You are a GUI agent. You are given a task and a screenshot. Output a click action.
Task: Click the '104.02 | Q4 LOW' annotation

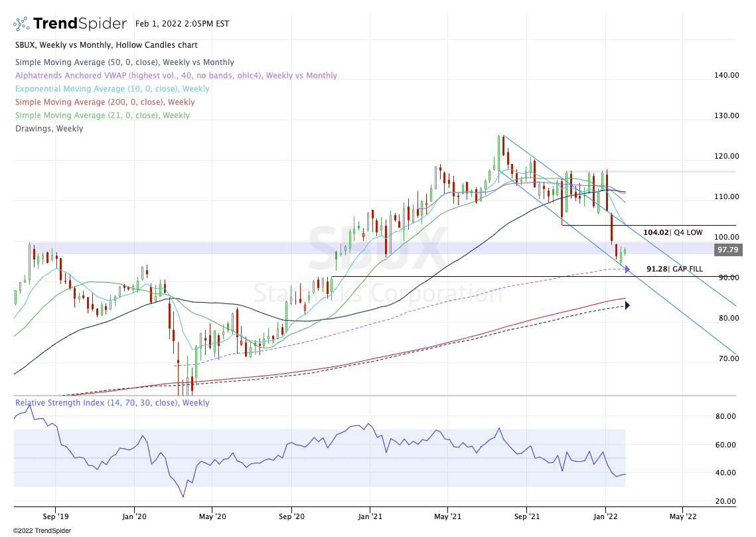672,232
